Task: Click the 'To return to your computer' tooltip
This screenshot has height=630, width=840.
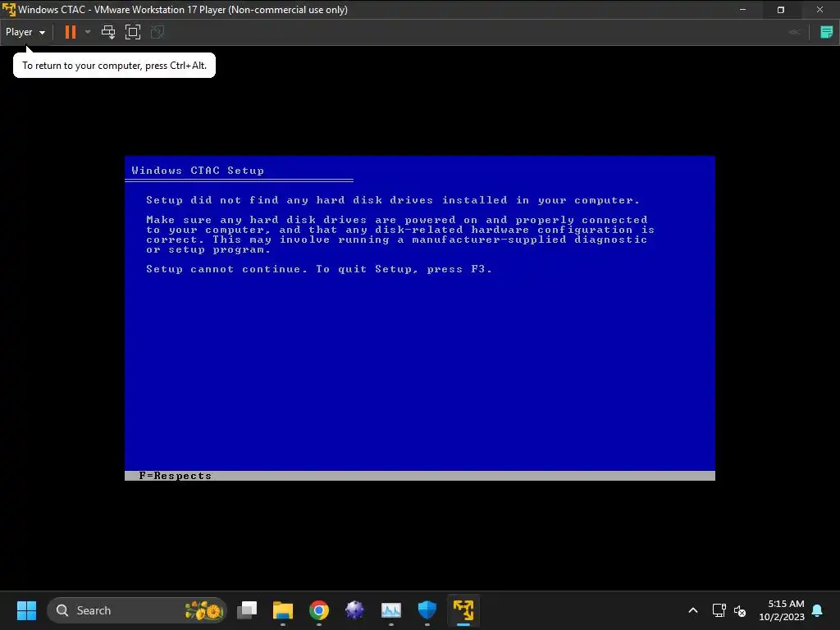Action: coord(114,66)
